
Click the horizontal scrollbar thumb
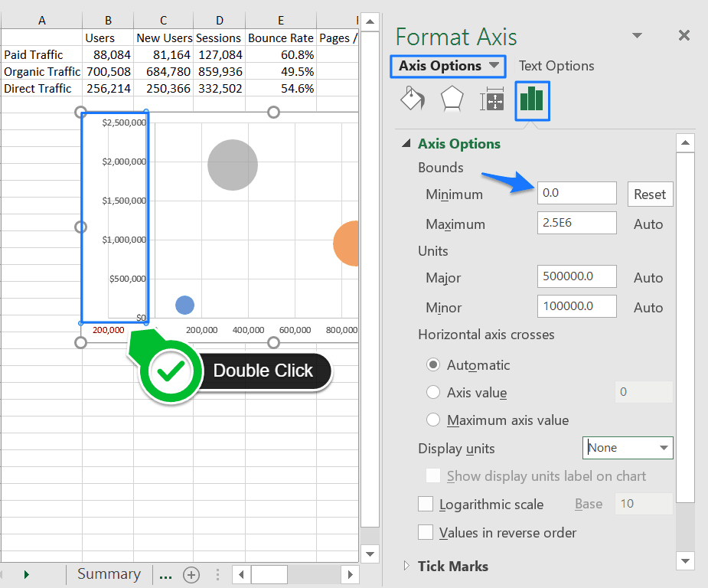point(269,574)
